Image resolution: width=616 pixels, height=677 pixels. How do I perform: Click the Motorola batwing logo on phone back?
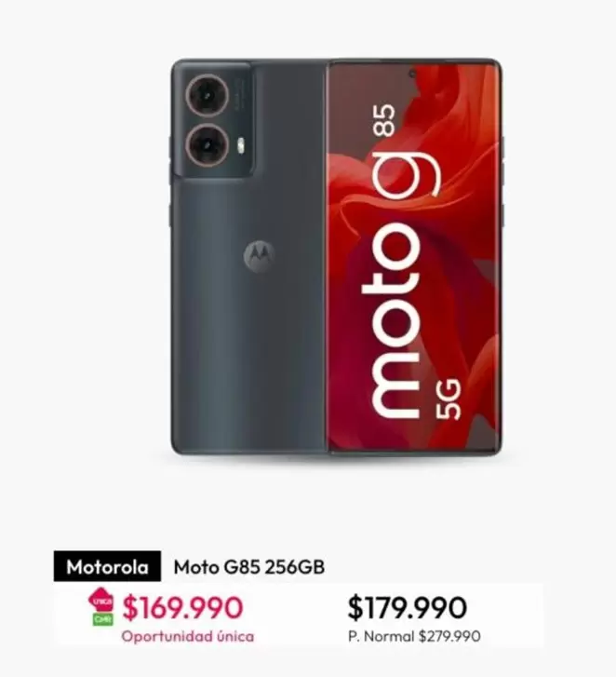pyautogui.click(x=260, y=257)
